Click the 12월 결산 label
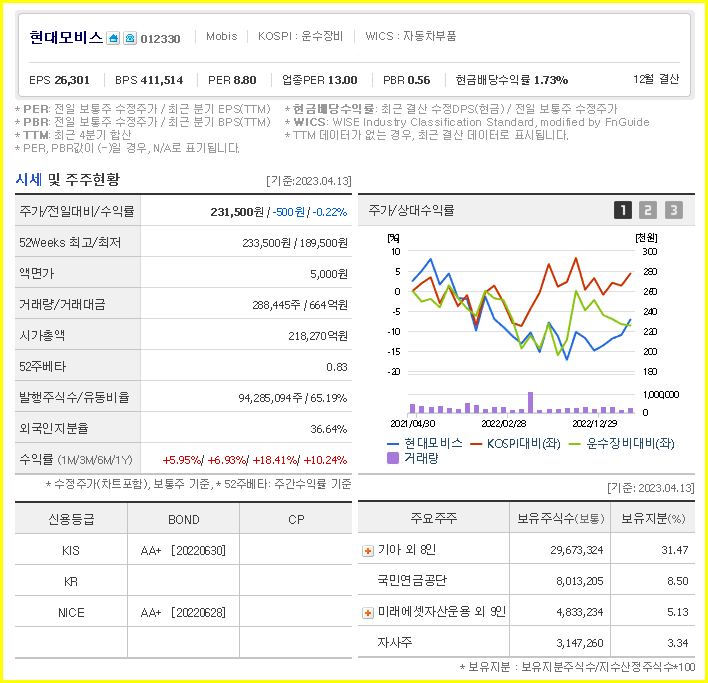708x683 pixels. click(x=656, y=79)
